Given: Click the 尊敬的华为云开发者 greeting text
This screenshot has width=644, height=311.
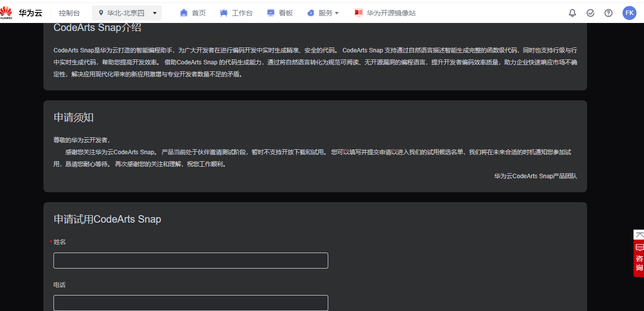Looking at the screenshot, I should coord(82,140).
